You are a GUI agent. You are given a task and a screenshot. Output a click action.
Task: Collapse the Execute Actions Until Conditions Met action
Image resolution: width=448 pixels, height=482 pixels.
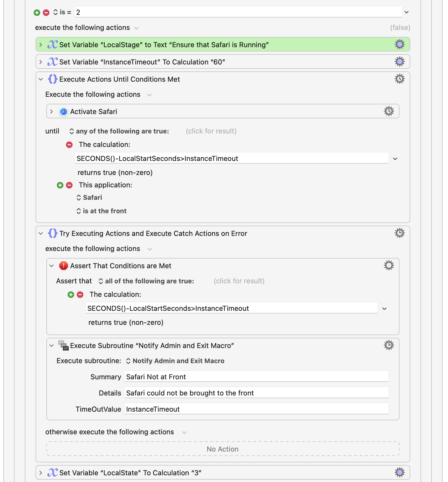41,79
